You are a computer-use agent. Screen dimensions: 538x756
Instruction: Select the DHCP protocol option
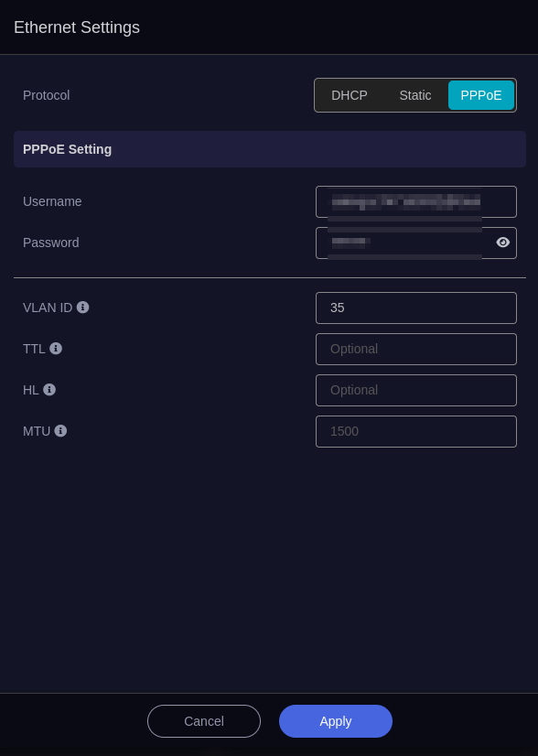pyautogui.click(x=350, y=95)
